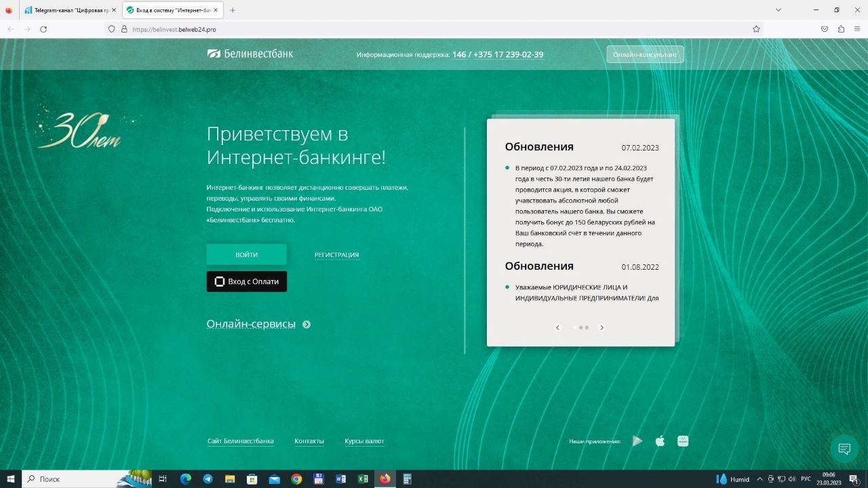Open Microsoft Excel from the taskbar

pyautogui.click(x=363, y=479)
